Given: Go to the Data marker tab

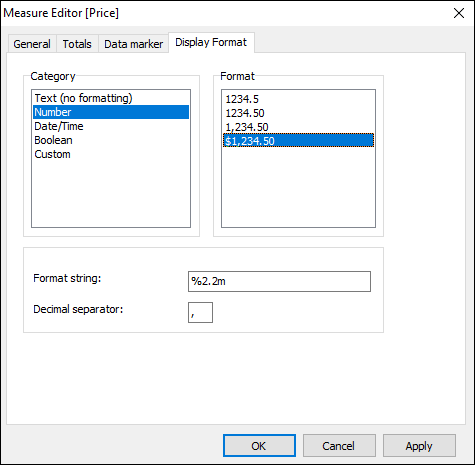Looking at the screenshot, I should (x=133, y=44).
